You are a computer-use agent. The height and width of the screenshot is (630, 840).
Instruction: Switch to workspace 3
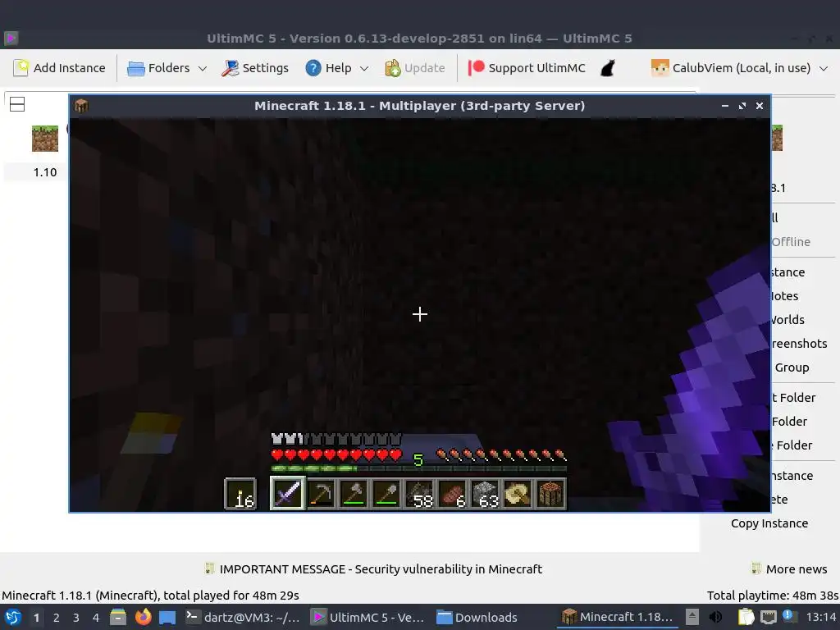[76, 618]
